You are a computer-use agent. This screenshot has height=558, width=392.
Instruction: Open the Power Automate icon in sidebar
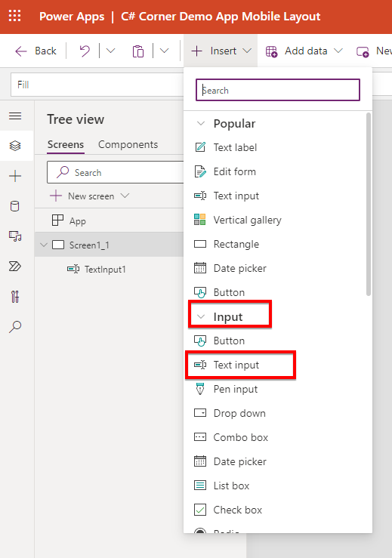coord(15,267)
